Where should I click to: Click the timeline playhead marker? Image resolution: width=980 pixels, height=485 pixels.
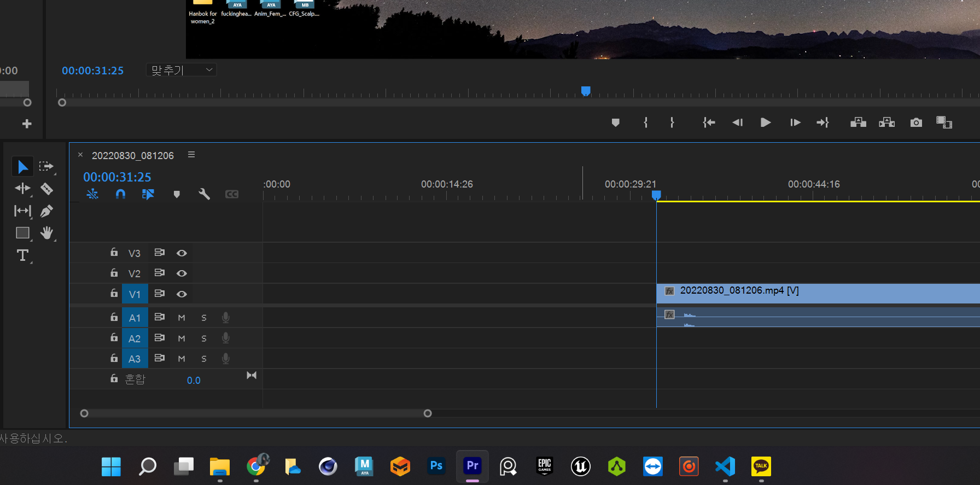pyautogui.click(x=656, y=195)
